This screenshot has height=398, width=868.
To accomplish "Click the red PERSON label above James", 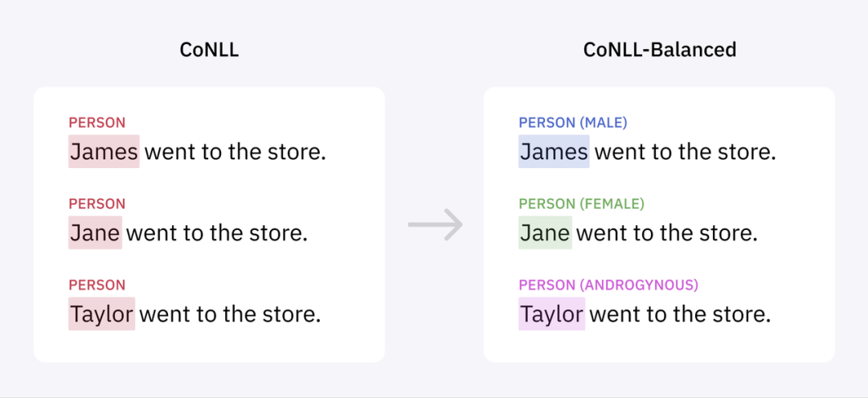I will [97, 123].
